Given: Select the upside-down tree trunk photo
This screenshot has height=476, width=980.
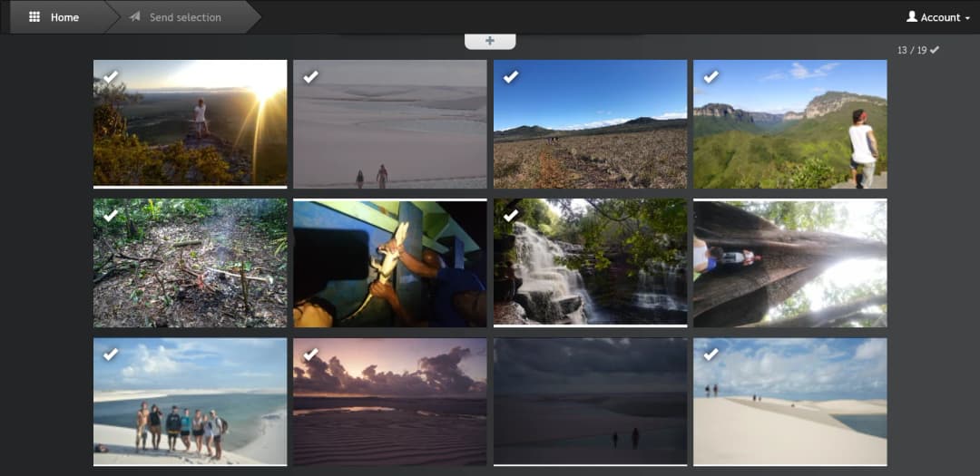Looking at the screenshot, I should click(789, 263).
